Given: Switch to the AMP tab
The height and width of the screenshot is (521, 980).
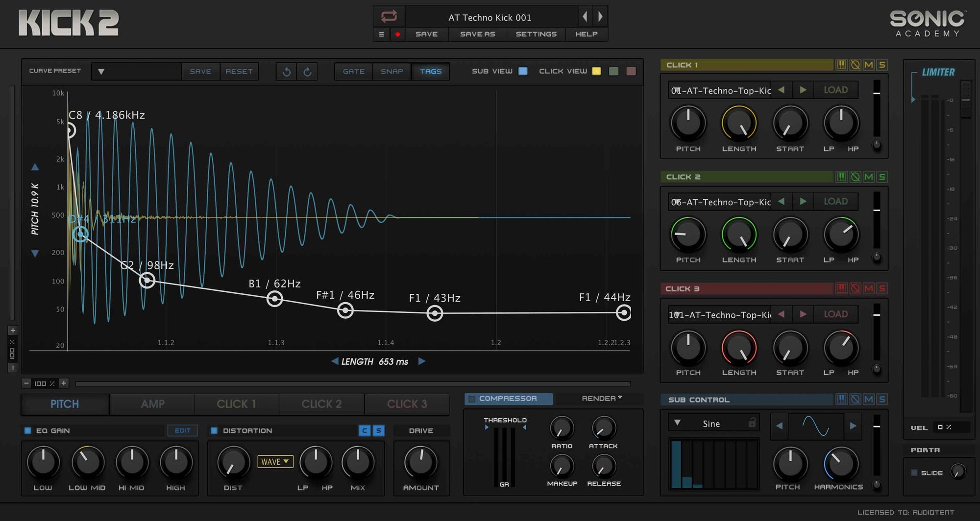Looking at the screenshot, I should (x=152, y=404).
